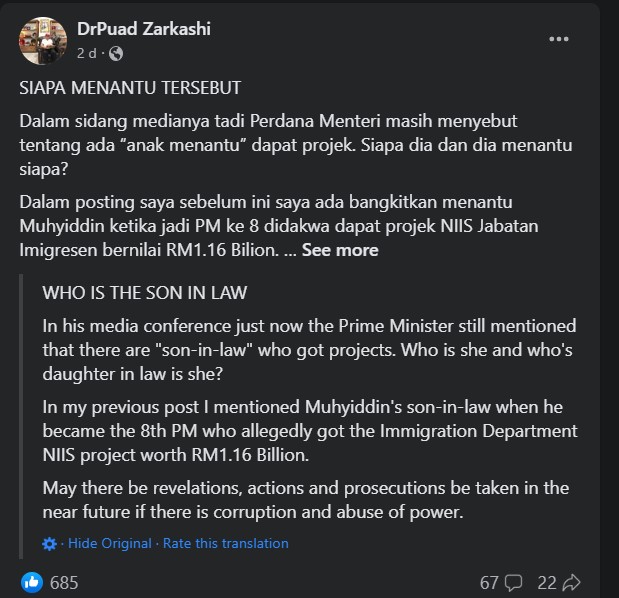This screenshot has width=619, height=598.
Task: Click Hide Original to collapse original text
Action: coord(110,544)
